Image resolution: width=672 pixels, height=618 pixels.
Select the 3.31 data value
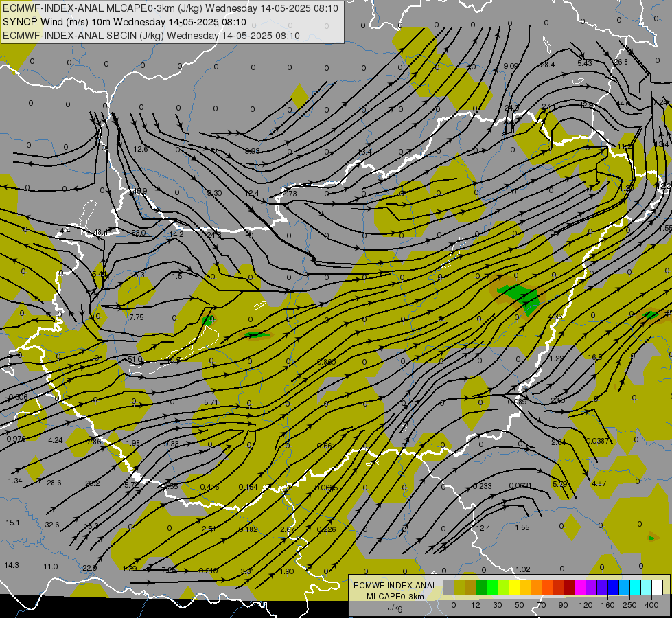click(x=248, y=571)
